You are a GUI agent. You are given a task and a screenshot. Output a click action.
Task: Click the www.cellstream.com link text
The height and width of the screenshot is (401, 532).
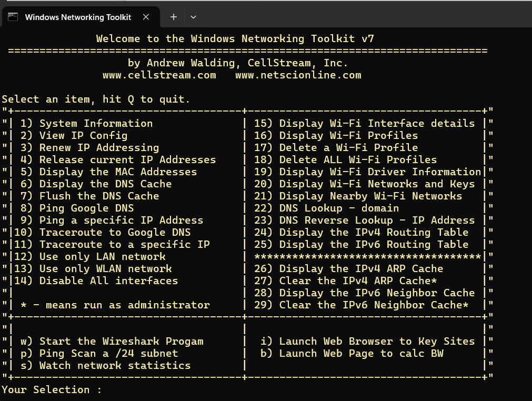coord(159,75)
